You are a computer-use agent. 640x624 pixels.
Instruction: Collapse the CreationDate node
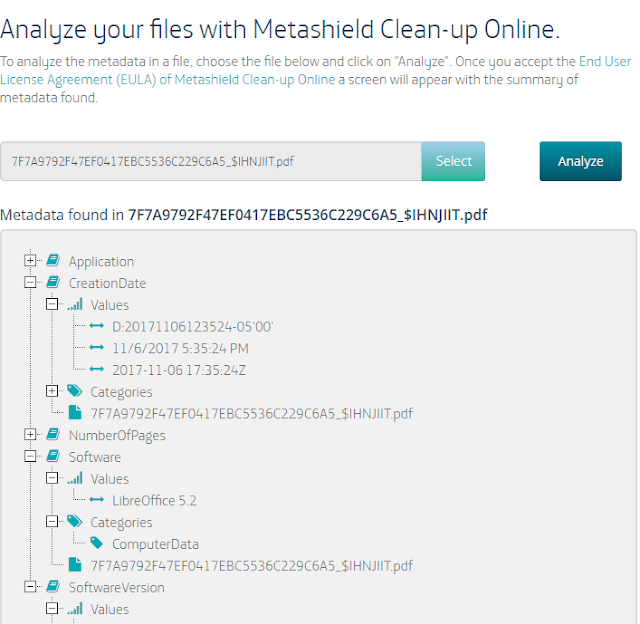[30, 282]
